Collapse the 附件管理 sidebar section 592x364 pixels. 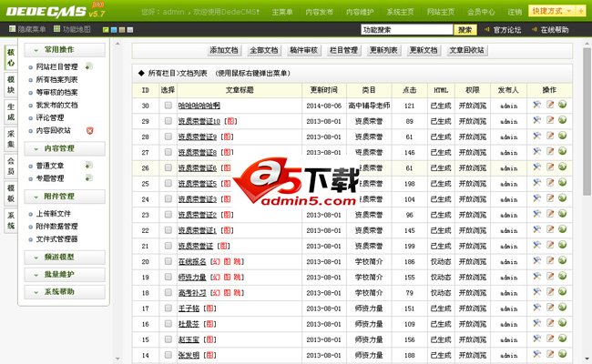coord(65,197)
